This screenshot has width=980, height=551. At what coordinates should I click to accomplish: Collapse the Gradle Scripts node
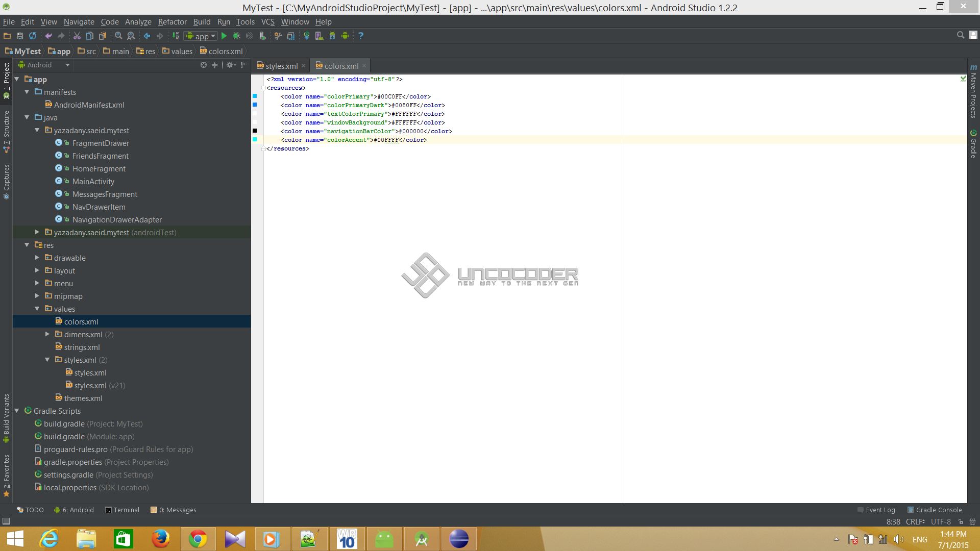pos(17,411)
